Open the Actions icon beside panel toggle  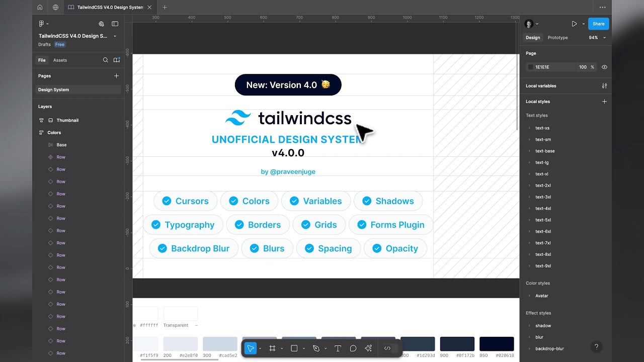(102, 24)
